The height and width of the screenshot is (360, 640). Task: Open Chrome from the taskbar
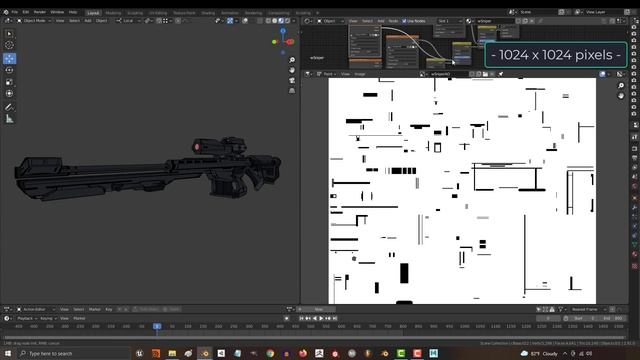pyautogui.click(x=270, y=353)
